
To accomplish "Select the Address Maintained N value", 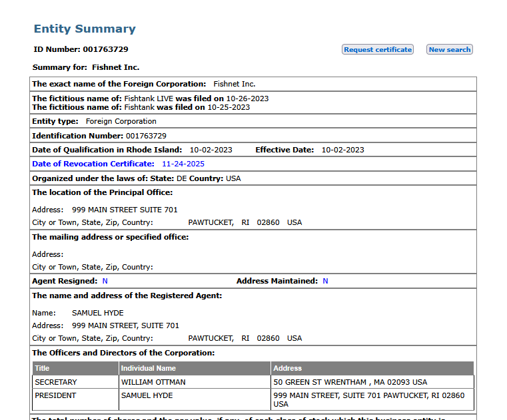I will point(325,281).
